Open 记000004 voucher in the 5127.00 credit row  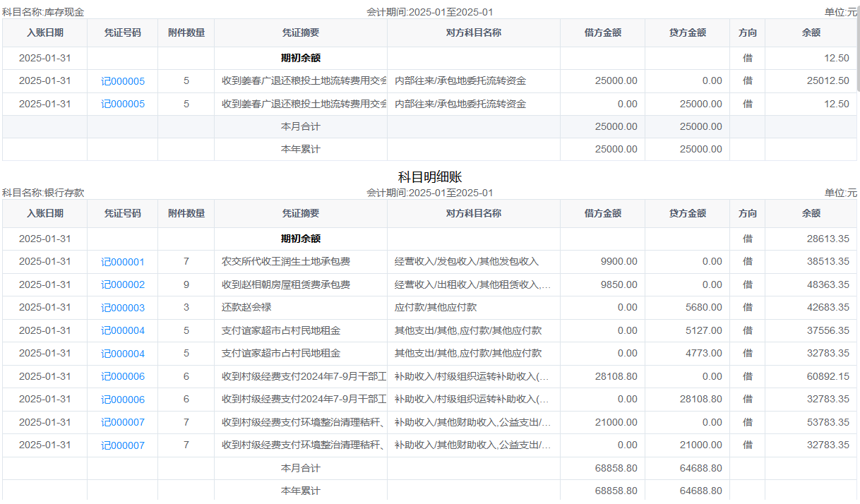click(x=122, y=331)
